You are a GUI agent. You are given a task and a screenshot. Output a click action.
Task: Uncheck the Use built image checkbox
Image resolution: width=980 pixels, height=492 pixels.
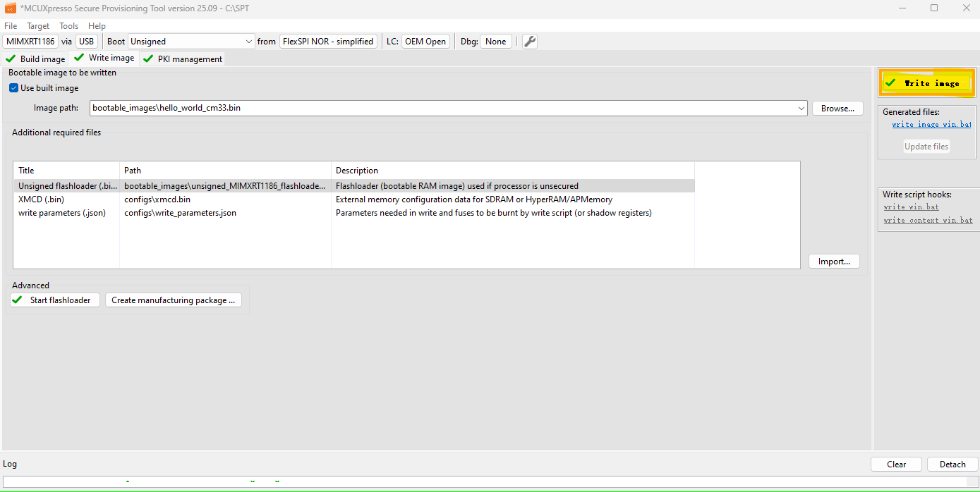[13, 88]
